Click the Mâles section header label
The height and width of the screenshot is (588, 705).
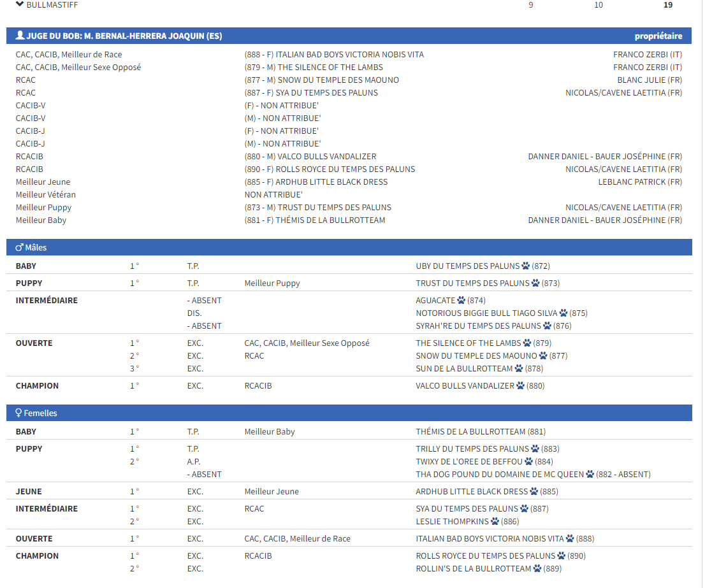36,248
